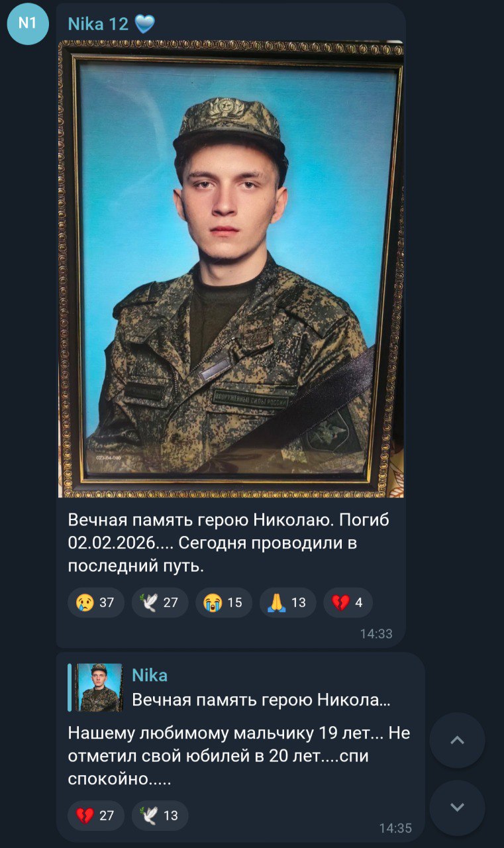This screenshot has width=504, height=848.
Task: Toggle the sobbing face reaction with 15
Action: click(x=224, y=603)
